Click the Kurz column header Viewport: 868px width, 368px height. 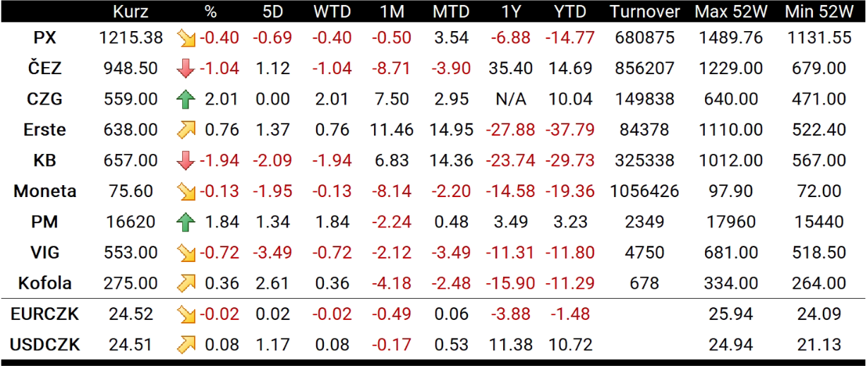click(x=130, y=12)
